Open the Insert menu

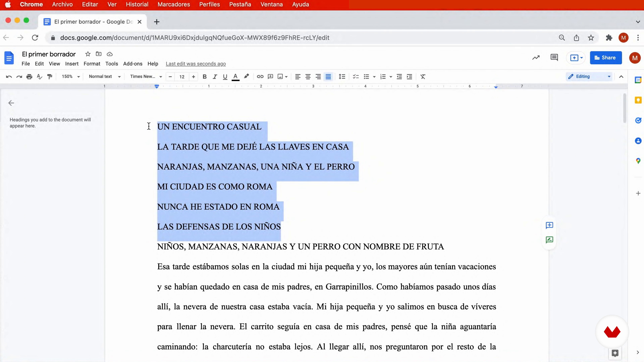[x=72, y=64]
